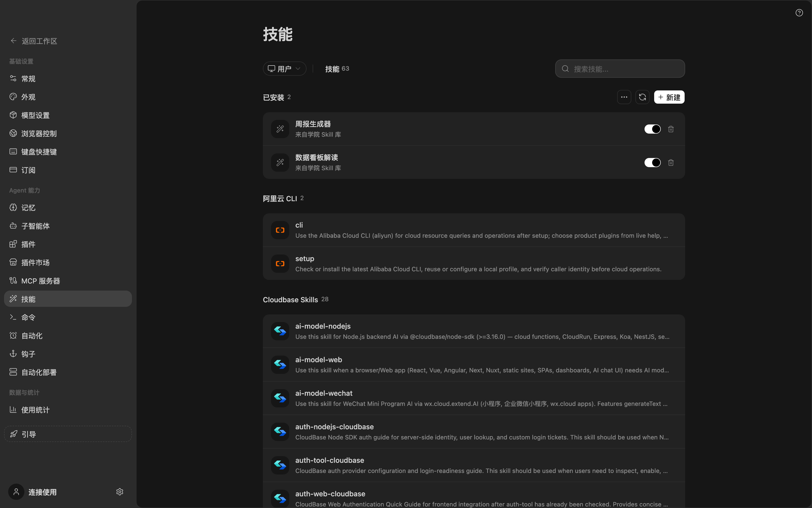Click the 周报生成器 magic wand icon

pyautogui.click(x=280, y=129)
